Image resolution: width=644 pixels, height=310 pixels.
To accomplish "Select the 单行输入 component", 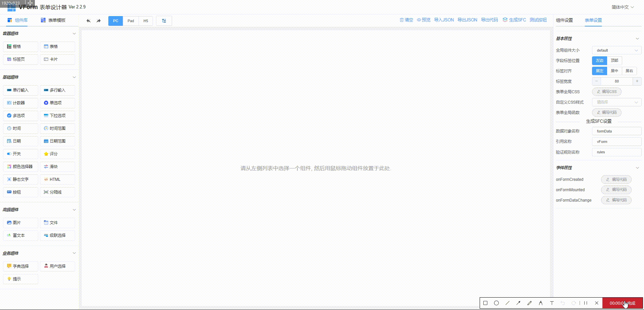I will (20, 90).
